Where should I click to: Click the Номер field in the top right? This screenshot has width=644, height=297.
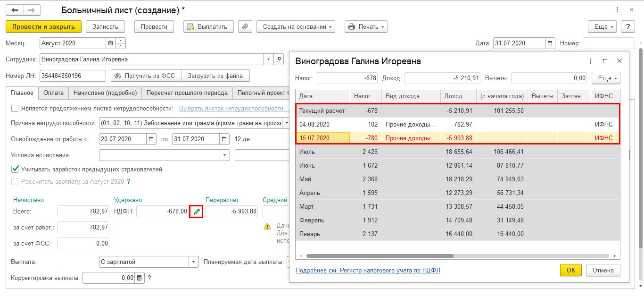pyautogui.click(x=609, y=43)
